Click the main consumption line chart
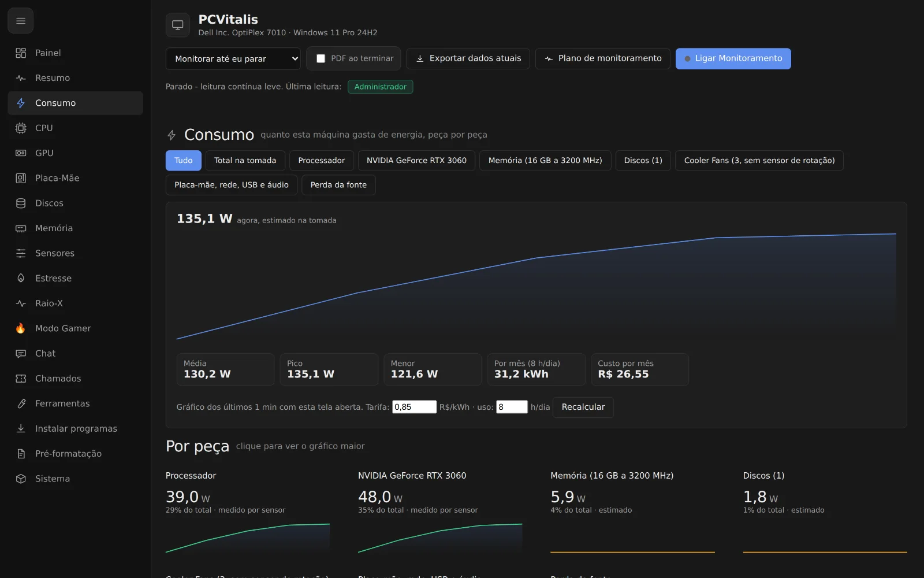This screenshot has width=924, height=578. pos(536,286)
